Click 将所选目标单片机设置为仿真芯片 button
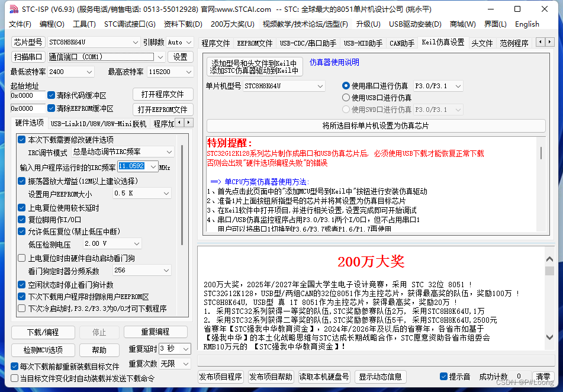Viewport: 563px width, 392px height. 376,126
